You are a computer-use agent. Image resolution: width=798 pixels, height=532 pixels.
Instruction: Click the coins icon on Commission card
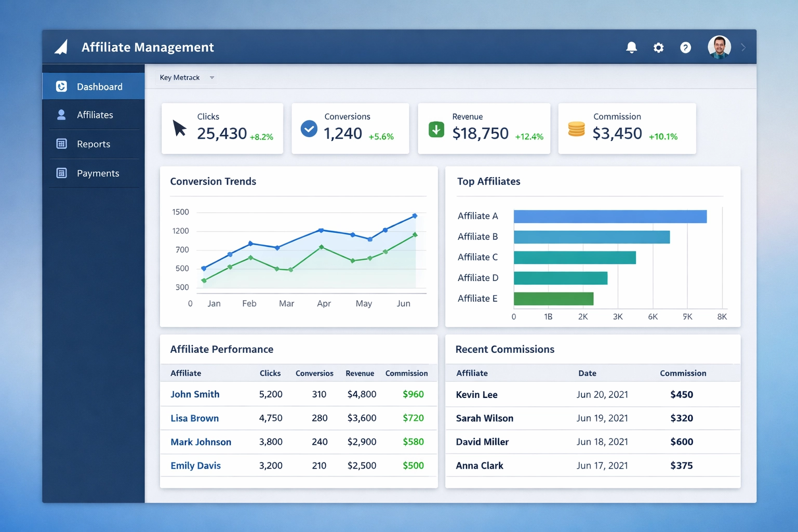(x=576, y=129)
